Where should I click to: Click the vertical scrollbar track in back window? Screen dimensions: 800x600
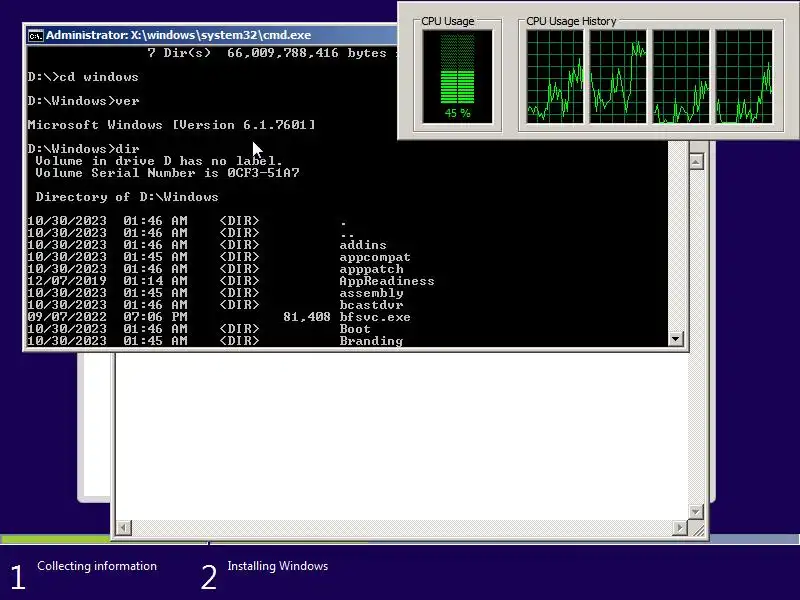696,337
